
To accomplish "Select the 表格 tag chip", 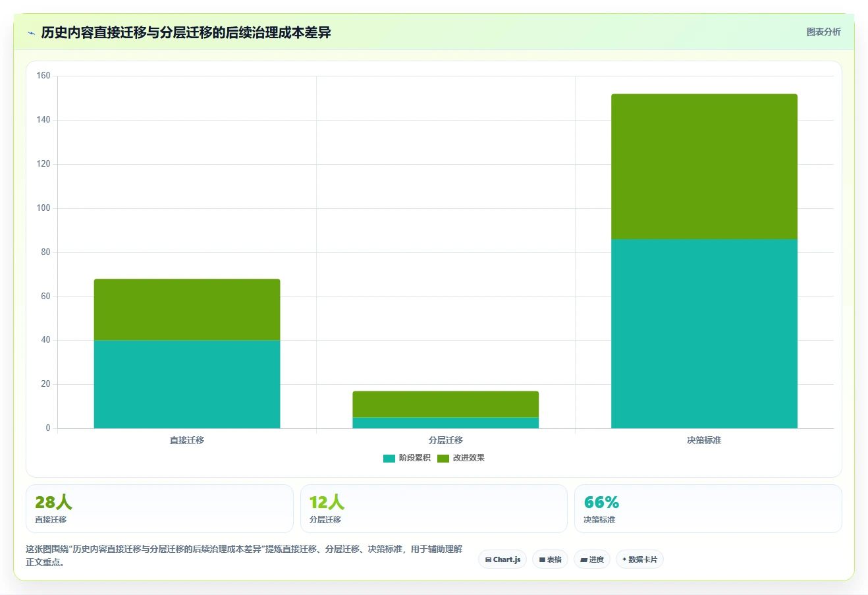I will tap(550, 559).
